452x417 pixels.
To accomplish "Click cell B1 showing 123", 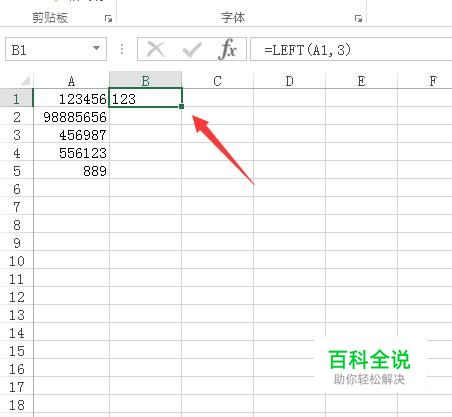I will coord(146,98).
